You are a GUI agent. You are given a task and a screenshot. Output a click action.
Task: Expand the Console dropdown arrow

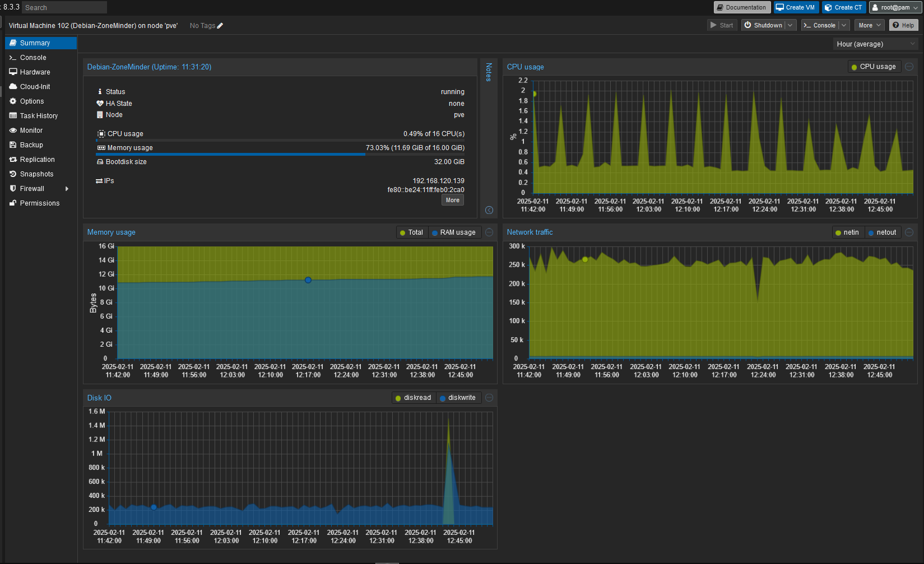[844, 25]
